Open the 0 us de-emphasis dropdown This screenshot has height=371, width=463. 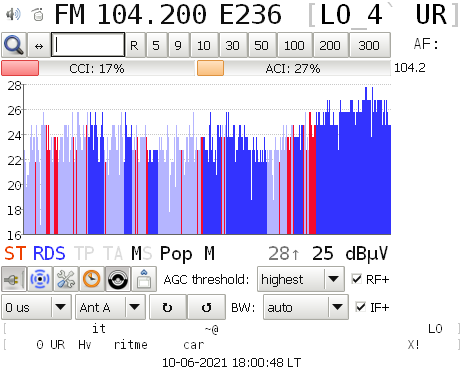[36, 307]
